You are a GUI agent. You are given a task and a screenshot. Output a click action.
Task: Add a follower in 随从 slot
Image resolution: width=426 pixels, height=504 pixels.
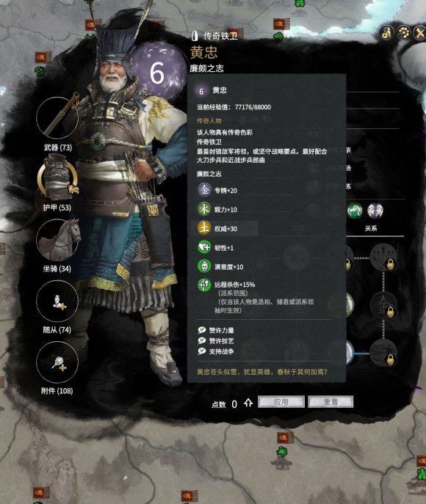coord(57,301)
